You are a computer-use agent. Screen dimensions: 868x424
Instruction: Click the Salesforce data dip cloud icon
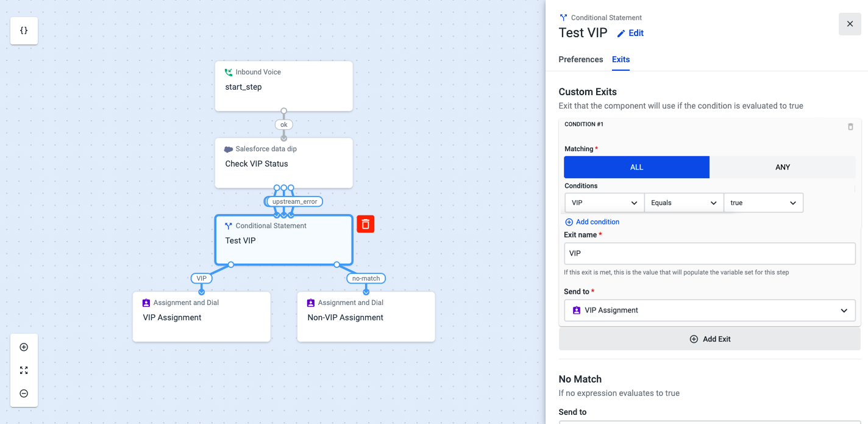coord(227,148)
